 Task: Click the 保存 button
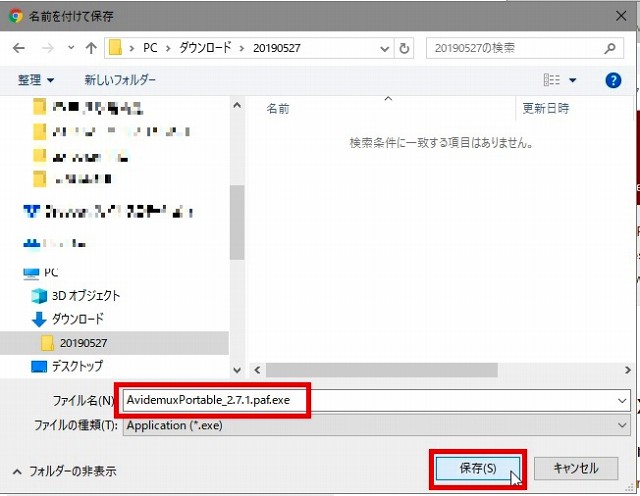point(476,468)
